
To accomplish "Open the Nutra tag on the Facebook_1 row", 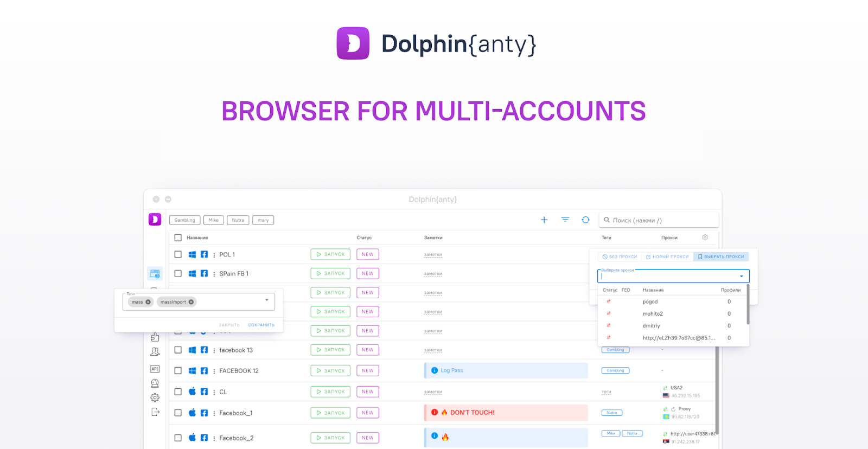I will point(612,413).
